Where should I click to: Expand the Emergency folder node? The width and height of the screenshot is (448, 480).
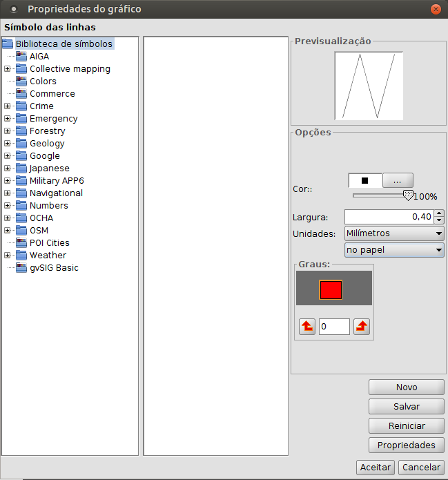click(x=7, y=119)
